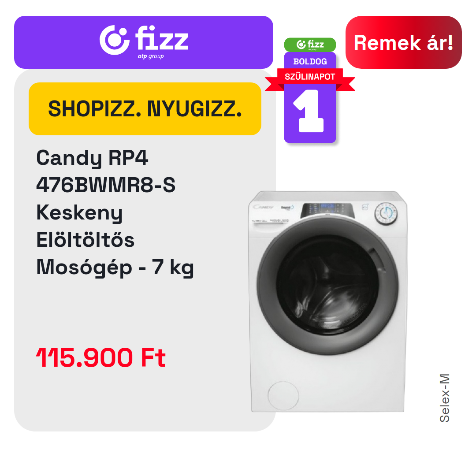Click the Mosógép - 7 kg text line
Screen dimensions: 476x476
pos(115,268)
